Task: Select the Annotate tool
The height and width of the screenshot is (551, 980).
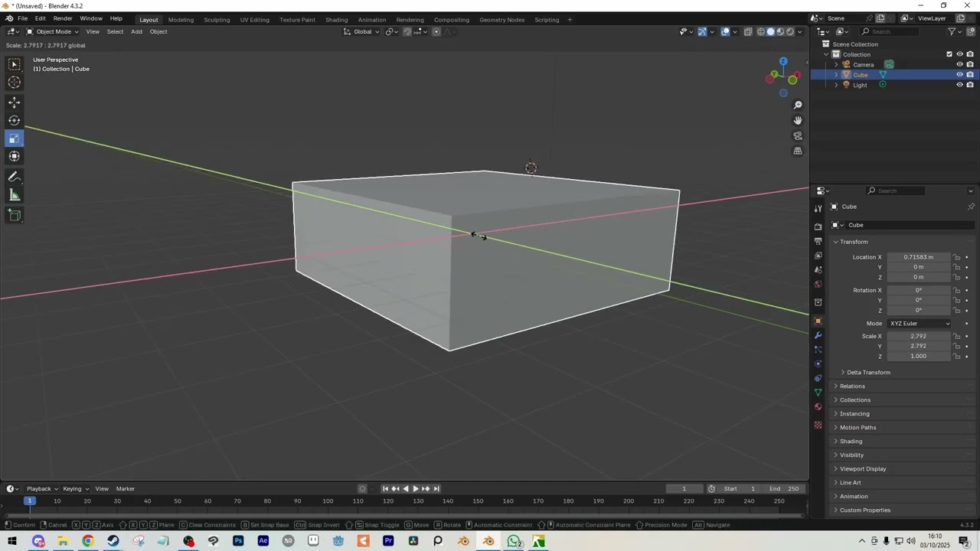Action: [x=15, y=177]
